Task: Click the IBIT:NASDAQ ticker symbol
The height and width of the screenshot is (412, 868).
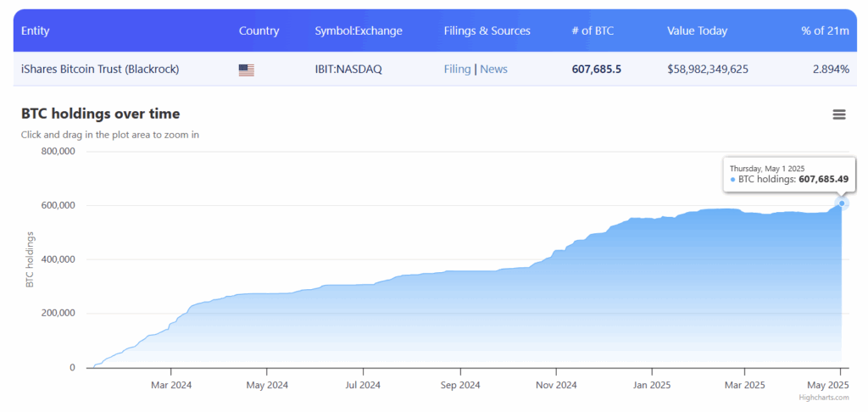Action: 348,70
